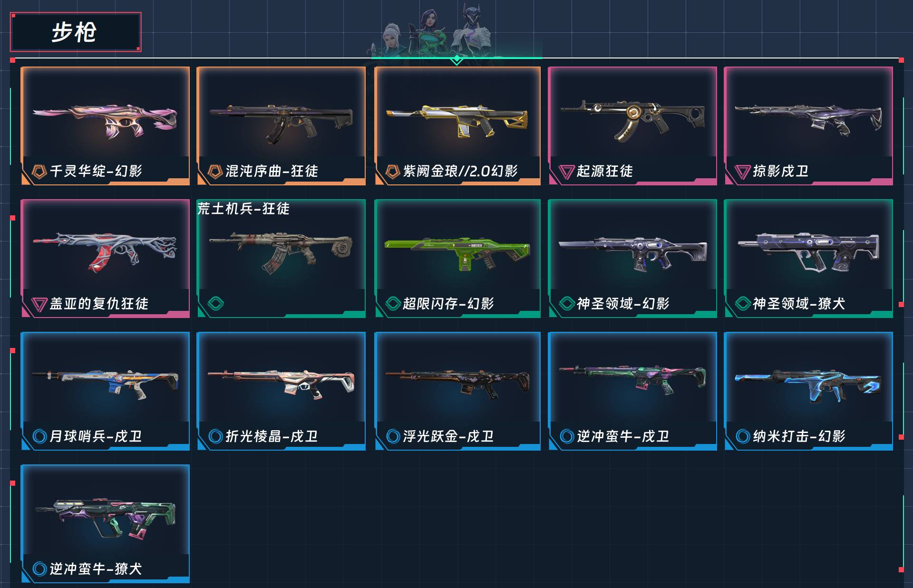
Task: Click the 盖亚的复仇狂徒 name label
Action: pyautogui.click(x=99, y=304)
